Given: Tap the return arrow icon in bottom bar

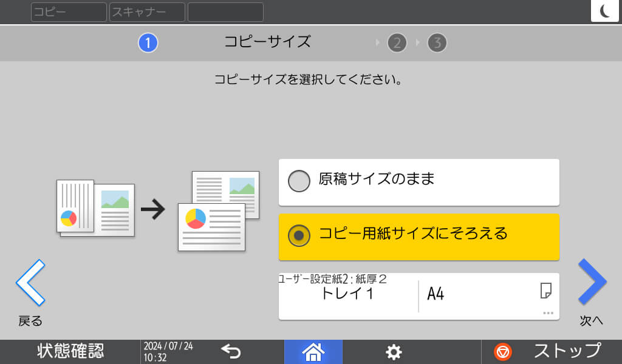Looking at the screenshot, I should (x=231, y=352).
